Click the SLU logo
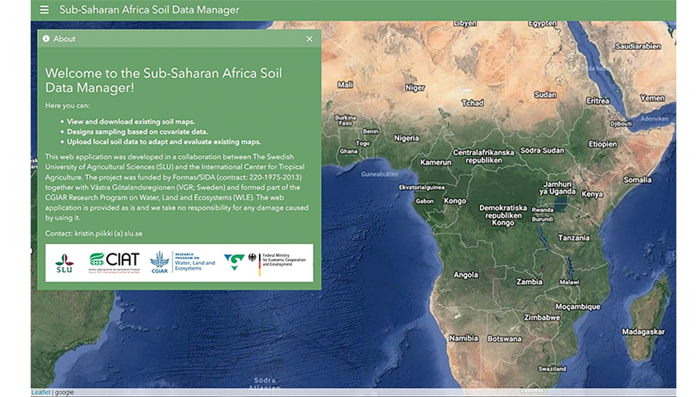 tap(64, 263)
